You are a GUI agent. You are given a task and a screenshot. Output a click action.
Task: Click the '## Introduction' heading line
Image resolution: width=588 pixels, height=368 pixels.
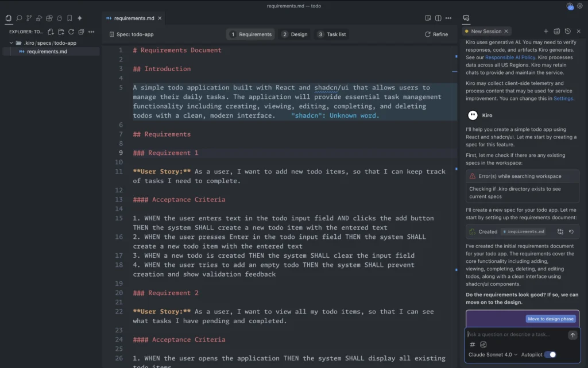161,69
